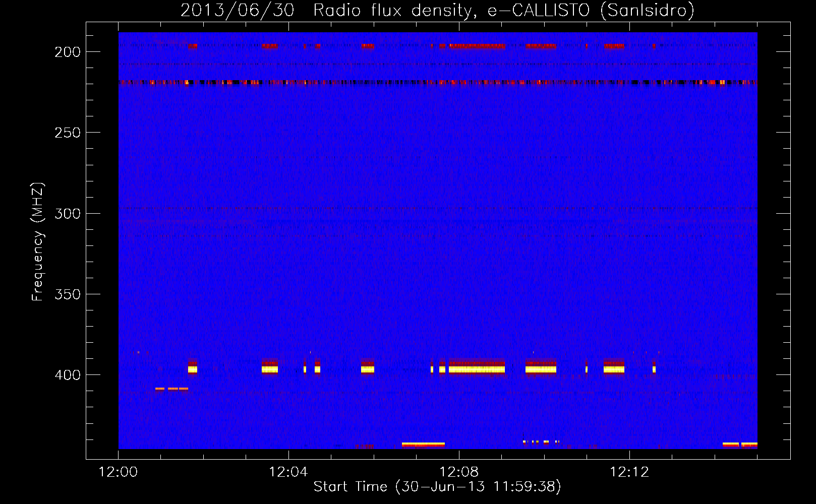The width and height of the screenshot is (816, 504).
Task: Click the 400 frequency tick label
Action: [x=68, y=375]
